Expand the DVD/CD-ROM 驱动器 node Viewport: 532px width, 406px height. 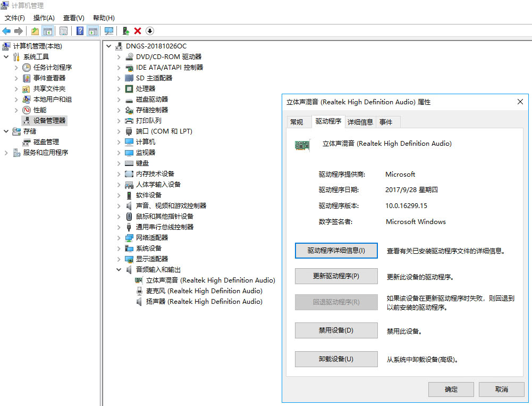point(118,56)
